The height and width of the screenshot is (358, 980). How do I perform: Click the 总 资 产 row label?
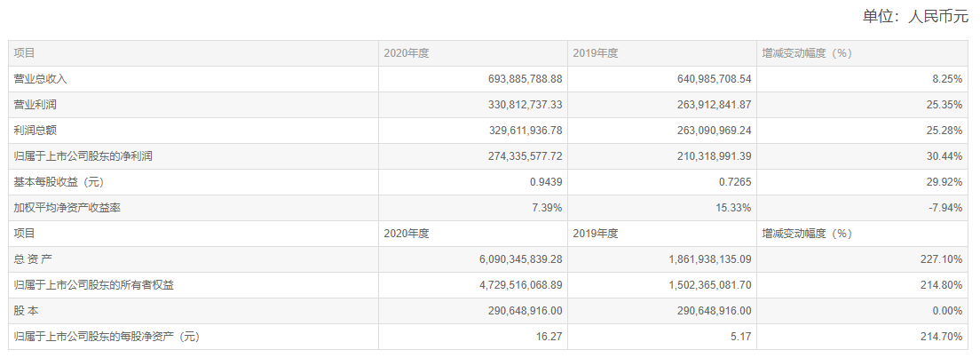pyautogui.click(x=34, y=259)
